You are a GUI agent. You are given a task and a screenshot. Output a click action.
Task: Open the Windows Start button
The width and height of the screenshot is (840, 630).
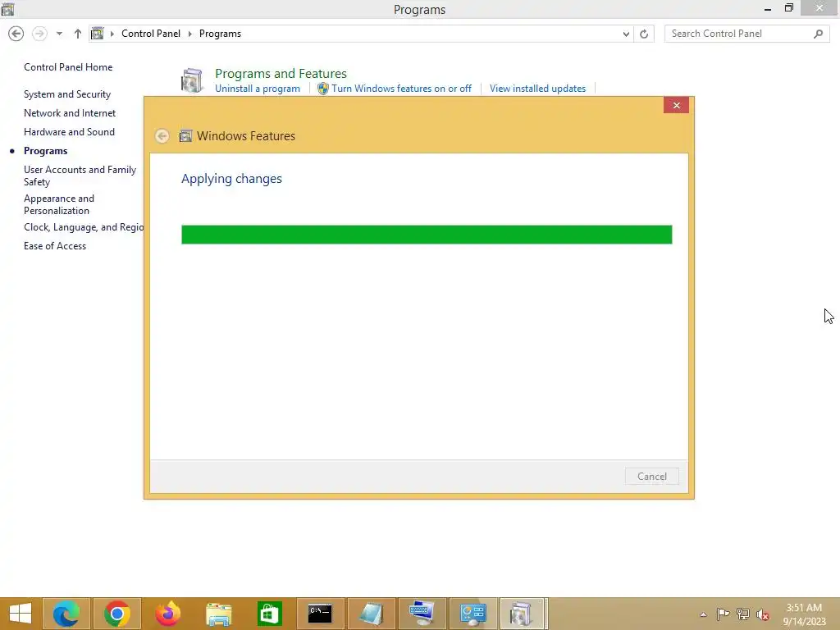coord(21,614)
